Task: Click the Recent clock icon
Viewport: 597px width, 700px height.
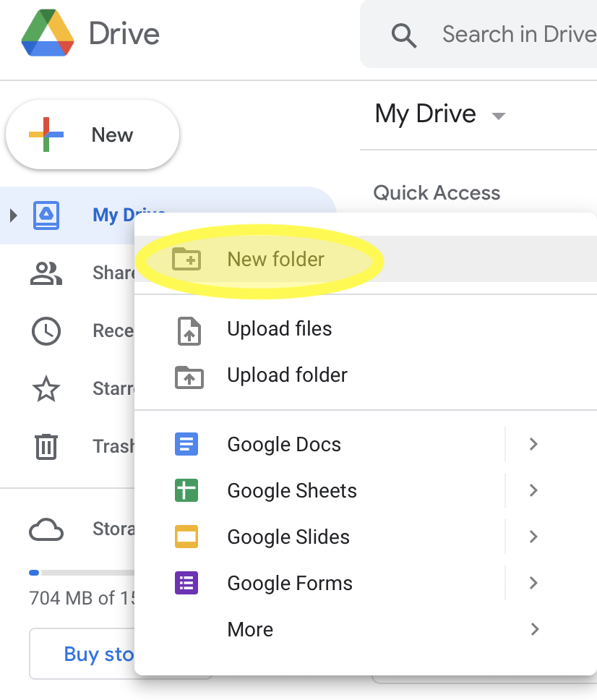Action: [x=46, y=331]
